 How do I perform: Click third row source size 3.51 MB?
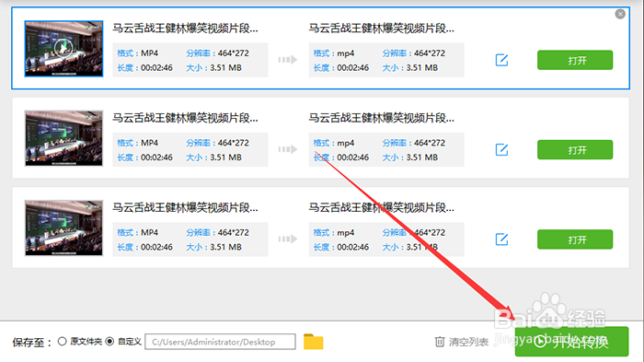(225, 247)
